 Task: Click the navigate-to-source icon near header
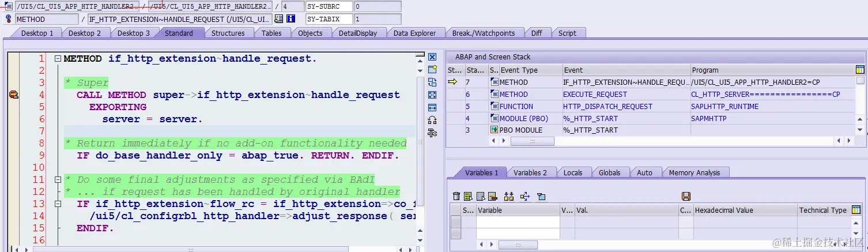click(279, 19)
